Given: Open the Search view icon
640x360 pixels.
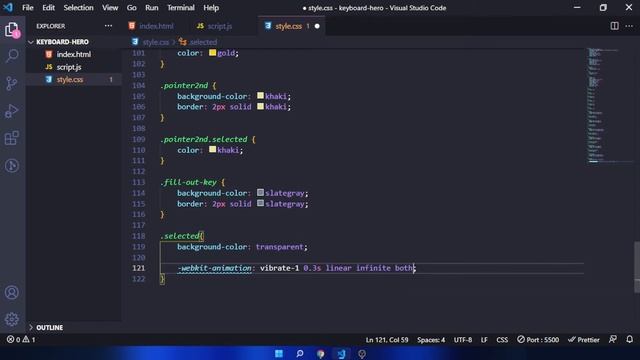Looking at the screenshot, I should pyautogui.click(x=12, y=56).
